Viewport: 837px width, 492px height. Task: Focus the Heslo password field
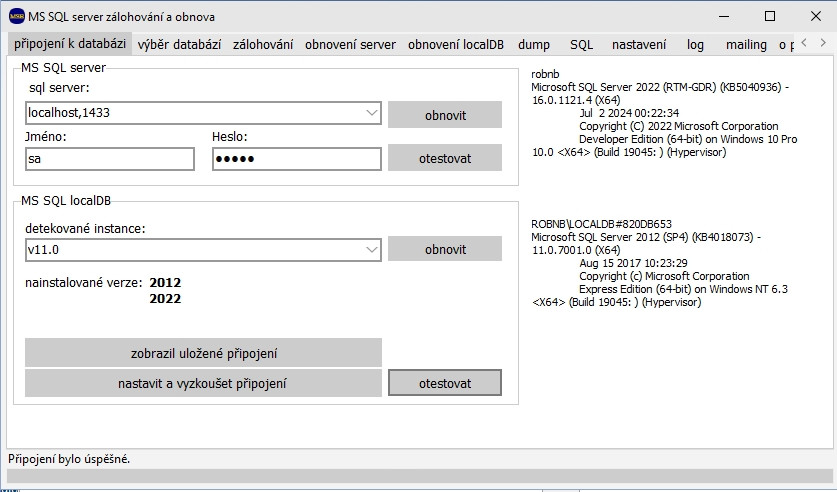297,159
